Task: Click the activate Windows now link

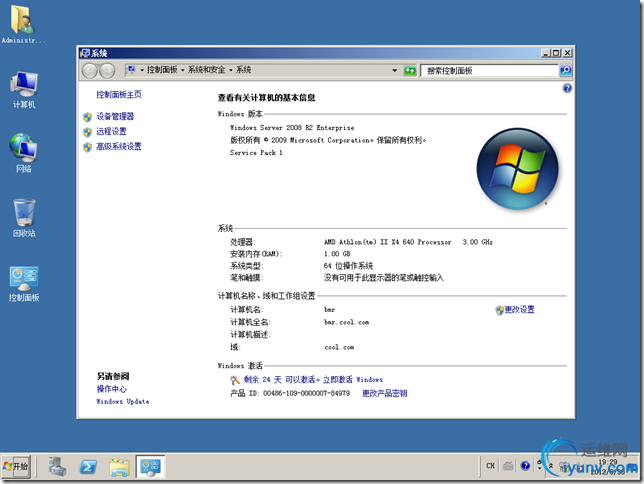Action: coord(353,379)
